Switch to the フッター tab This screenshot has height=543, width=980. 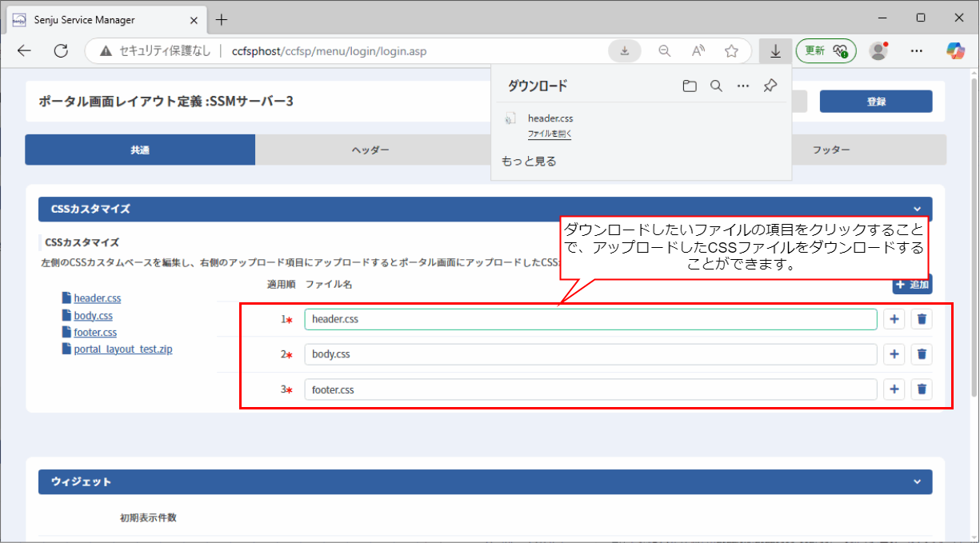tap(831, 150)
